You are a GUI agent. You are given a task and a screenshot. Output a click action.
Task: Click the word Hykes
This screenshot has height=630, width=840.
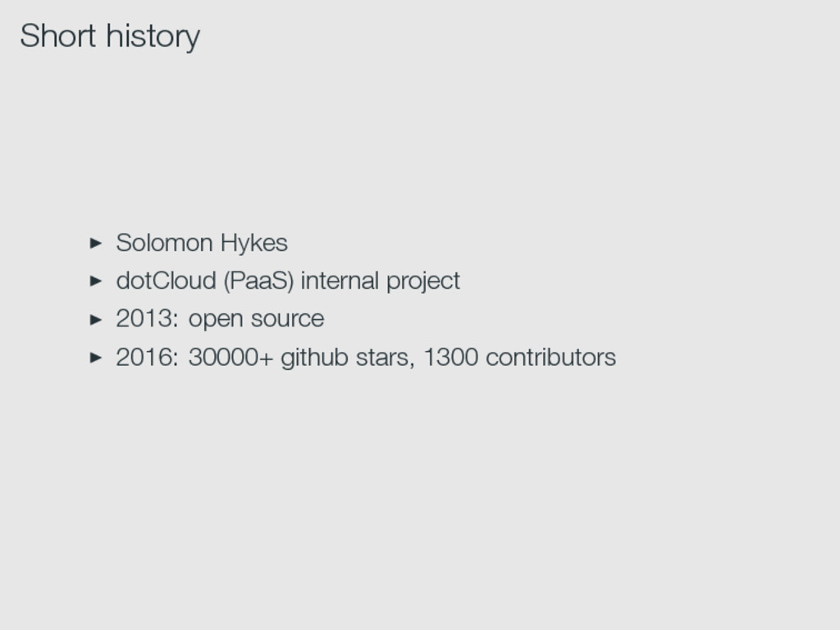pyautogui.click(x=254, y=243)
